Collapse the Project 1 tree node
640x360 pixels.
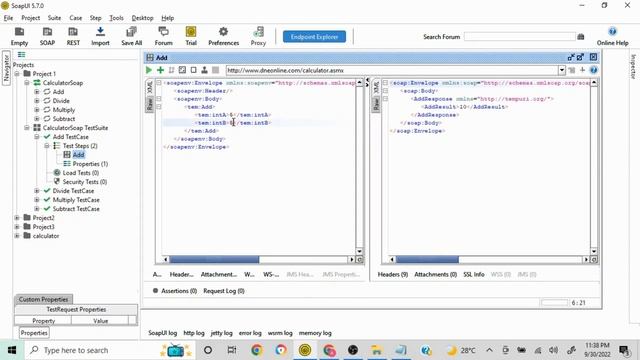coord(17,74)
